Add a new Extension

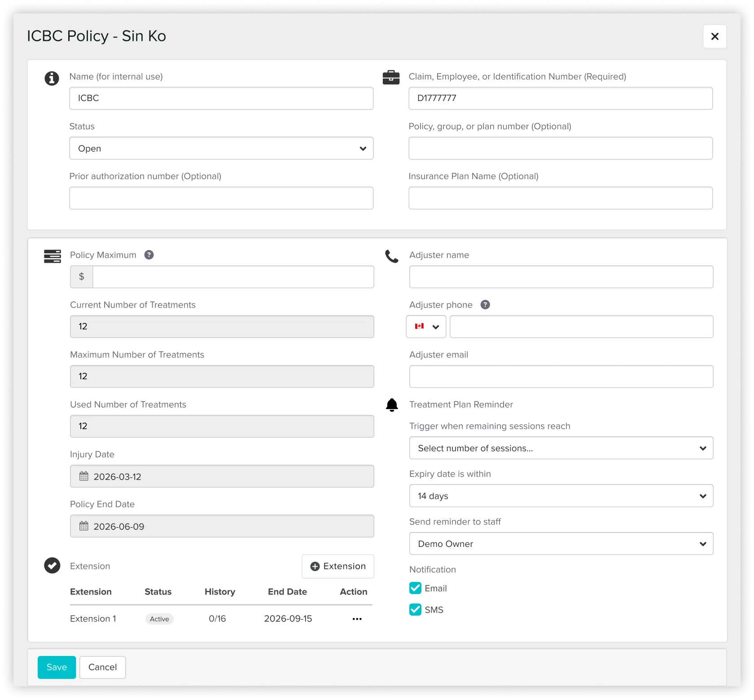coord(338,566)
